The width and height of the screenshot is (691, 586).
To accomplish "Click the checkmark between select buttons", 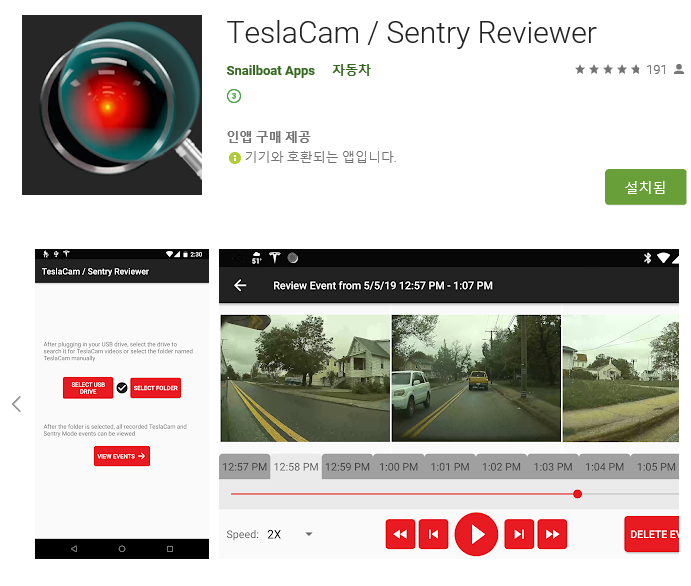I will click(x=122, y=388).
